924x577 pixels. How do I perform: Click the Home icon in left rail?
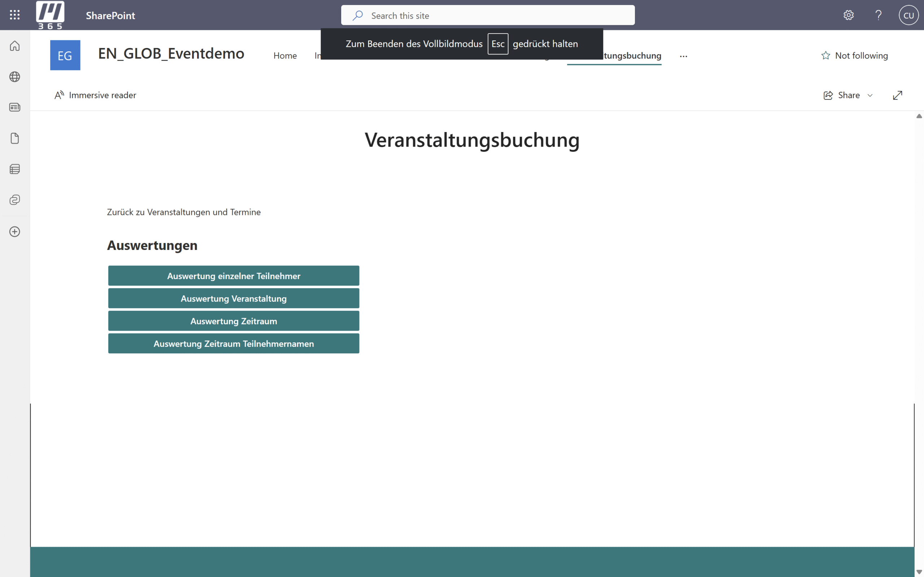point(14,46)
